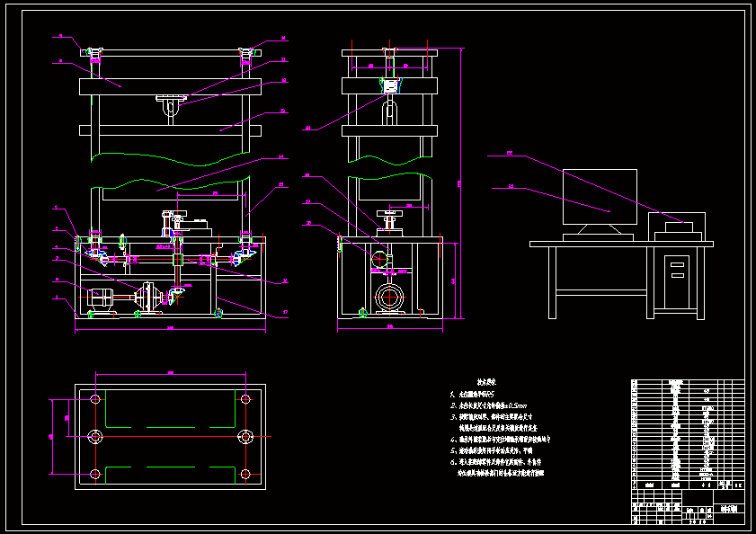This screenshot has width=756, height=534.
Task: Click the width dimension line below the side view
Action: click(390, 329)
